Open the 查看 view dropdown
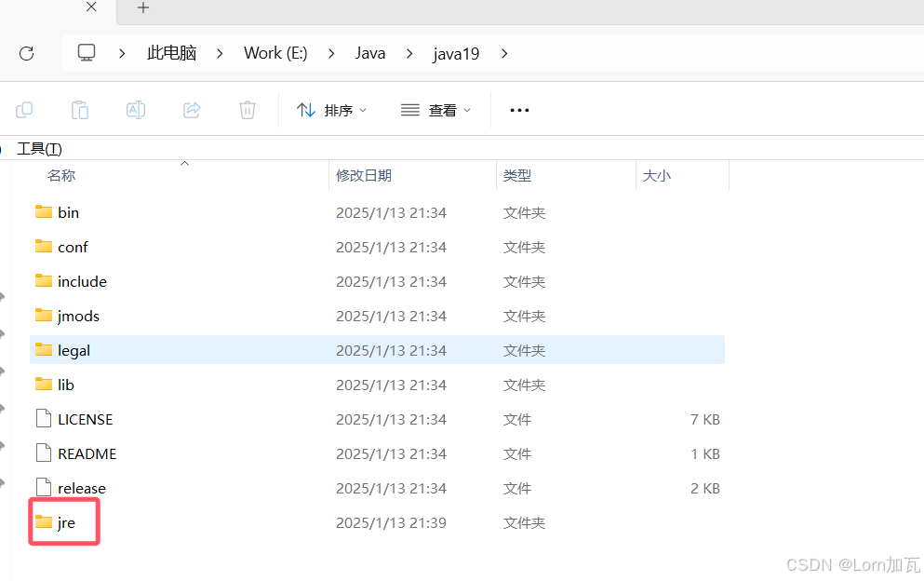Viewport: 924px width, 581px height. tap(435, 110)
